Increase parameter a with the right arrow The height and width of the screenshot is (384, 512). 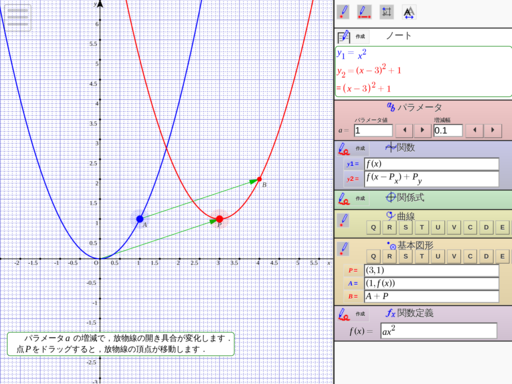(422, 130)
